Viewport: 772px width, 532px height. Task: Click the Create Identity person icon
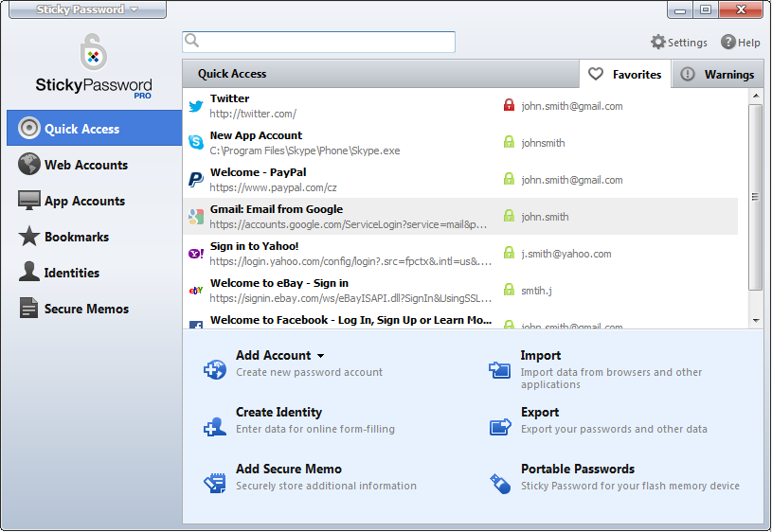click(x=215, y=426)
